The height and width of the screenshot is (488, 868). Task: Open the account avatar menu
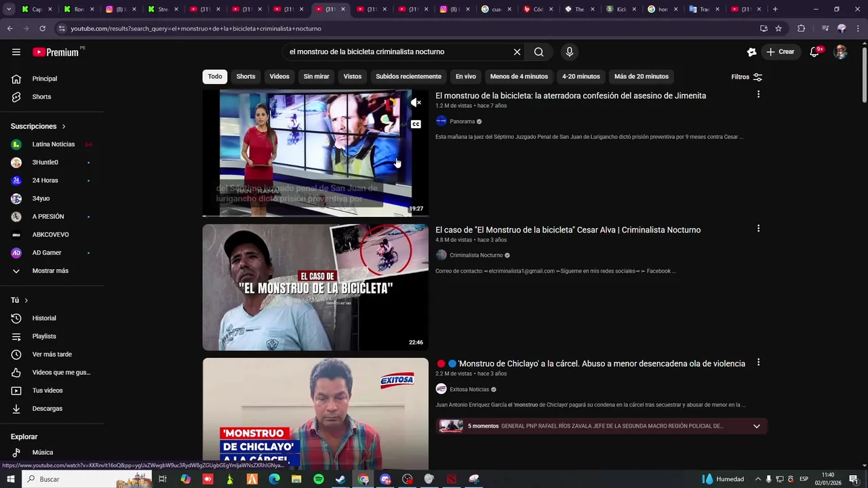(840, 52)
